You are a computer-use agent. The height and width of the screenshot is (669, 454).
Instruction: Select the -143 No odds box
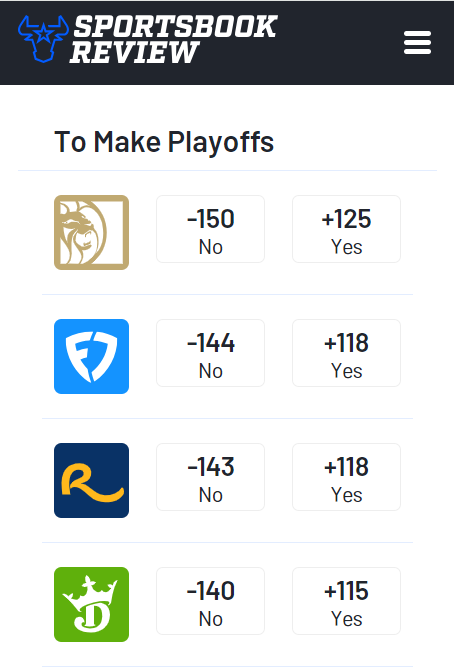[210, 477]
